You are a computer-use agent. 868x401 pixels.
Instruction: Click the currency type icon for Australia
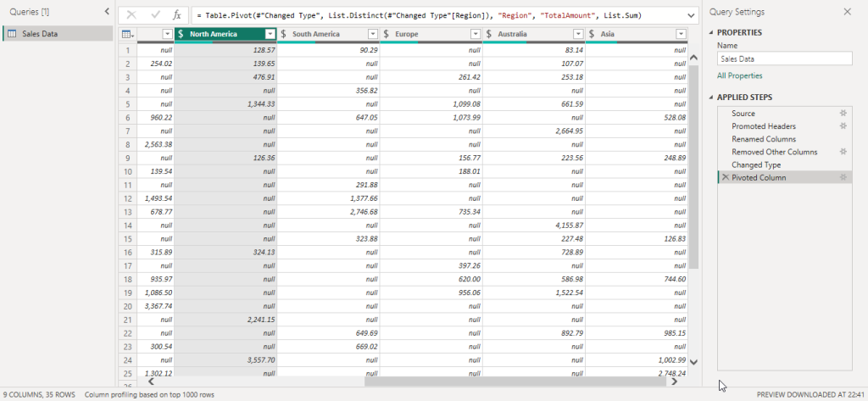488,35
